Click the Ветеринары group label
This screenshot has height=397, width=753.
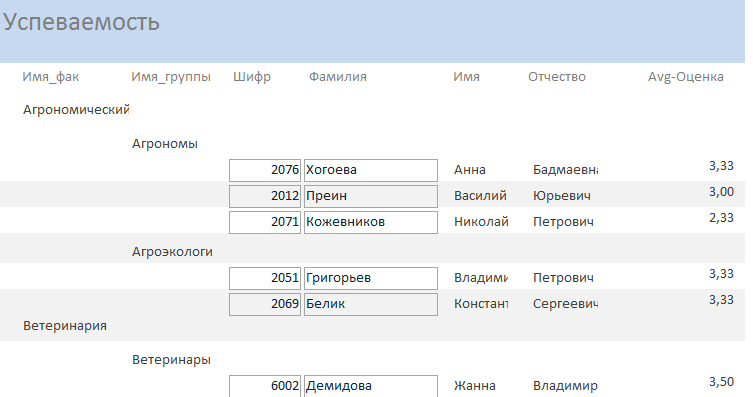[171, 360]
